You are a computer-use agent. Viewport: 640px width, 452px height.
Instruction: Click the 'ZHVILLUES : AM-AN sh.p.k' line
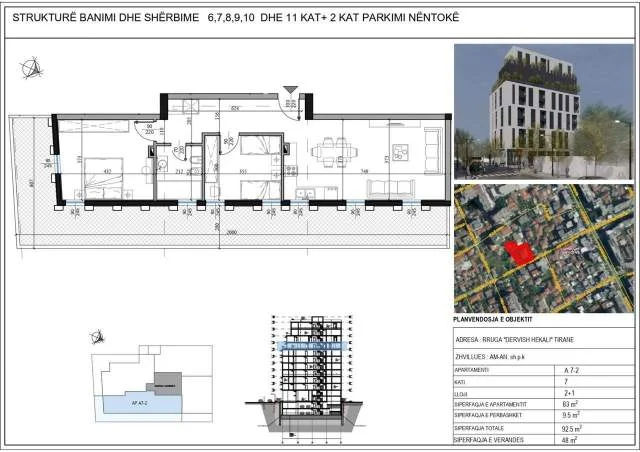click(x=490, y=356)
